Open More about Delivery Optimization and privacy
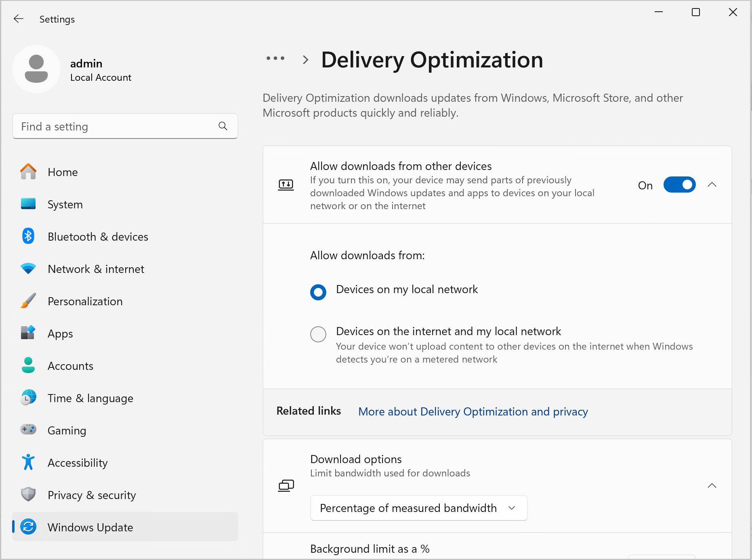Image resolution: width=752 pixels, height=560 pixels. (x=473, y=411)
